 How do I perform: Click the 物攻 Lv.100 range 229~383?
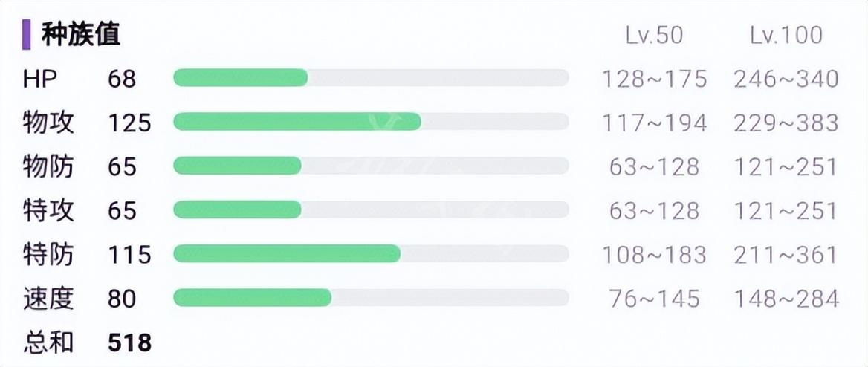(786, 123)
